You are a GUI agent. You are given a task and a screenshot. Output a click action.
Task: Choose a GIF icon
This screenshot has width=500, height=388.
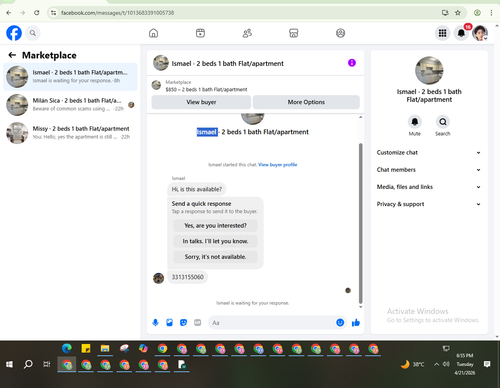[198, 322]
